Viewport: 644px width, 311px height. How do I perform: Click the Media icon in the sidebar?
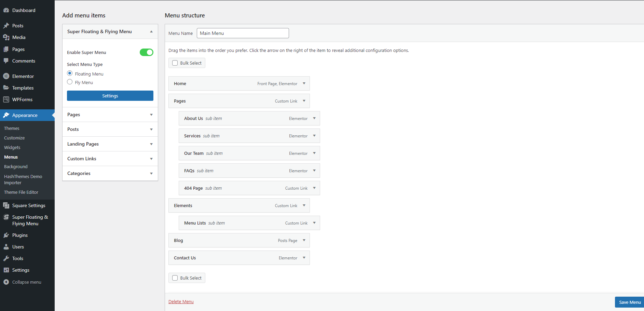pos(6,37)
